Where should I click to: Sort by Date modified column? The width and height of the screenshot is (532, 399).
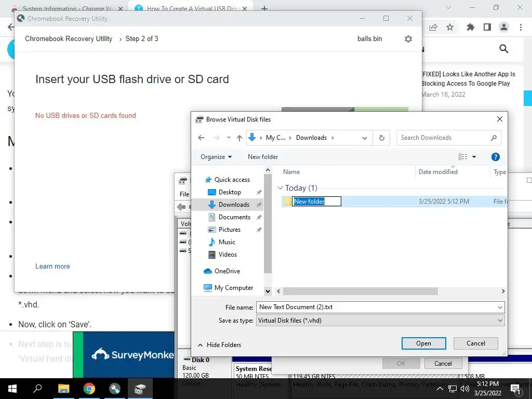[x=438, y=171]
